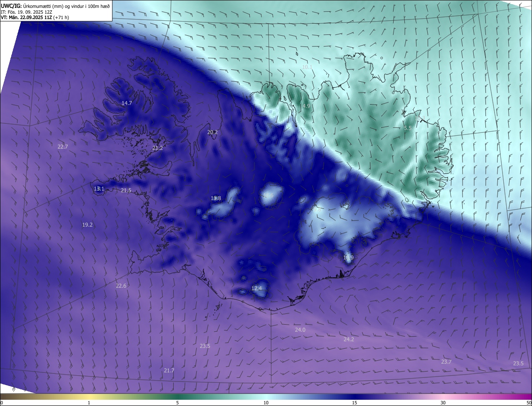Click the 12.4 value near the south coast
This screenshot has height=406, width=532.
tap(257, 288)
